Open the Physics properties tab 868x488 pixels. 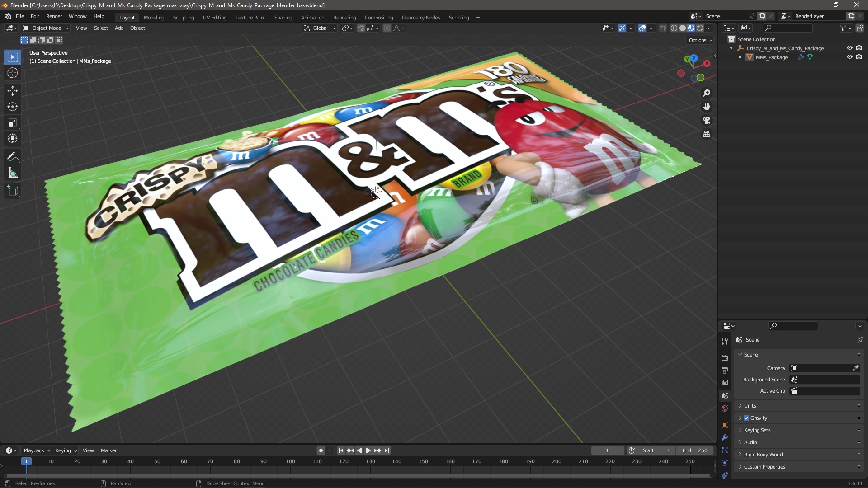pyautogui.click(x=725, y=463)
